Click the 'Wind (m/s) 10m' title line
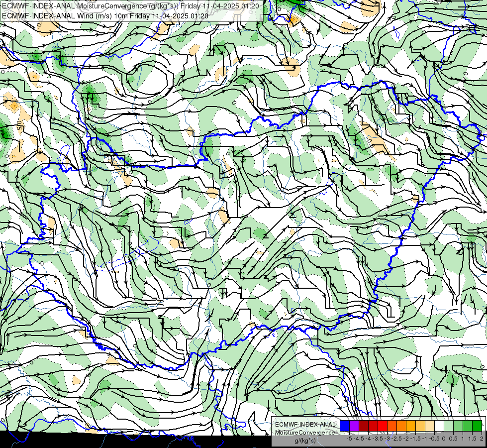 pos(105,15)
